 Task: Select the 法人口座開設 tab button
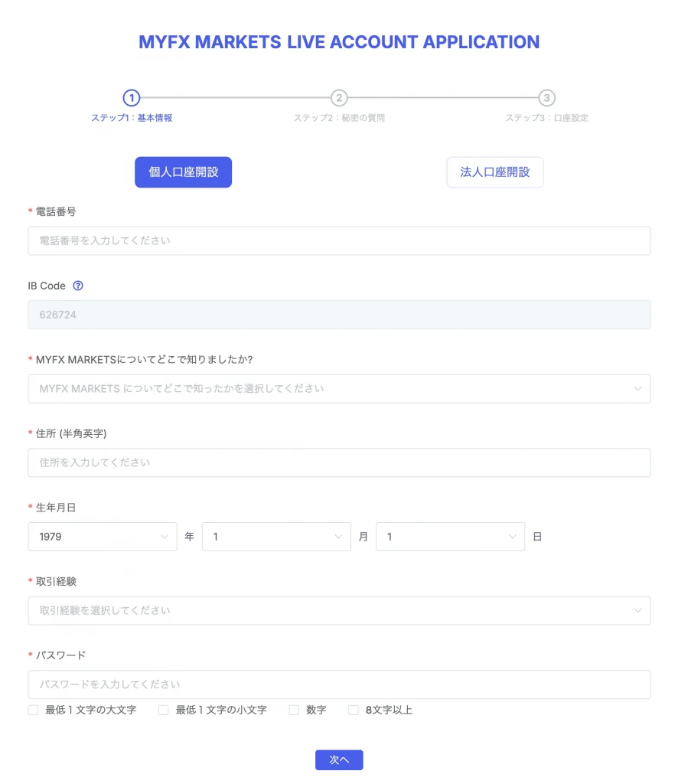click(x=494, y=172)
